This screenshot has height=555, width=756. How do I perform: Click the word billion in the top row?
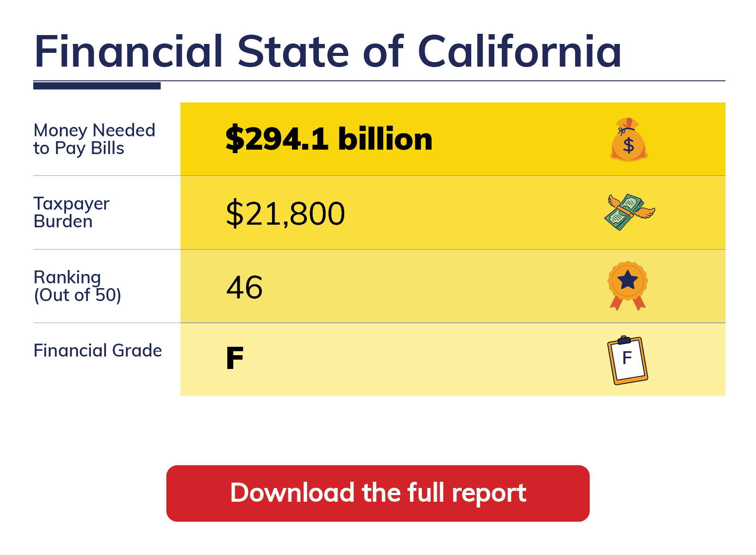[x=385, y=139]
